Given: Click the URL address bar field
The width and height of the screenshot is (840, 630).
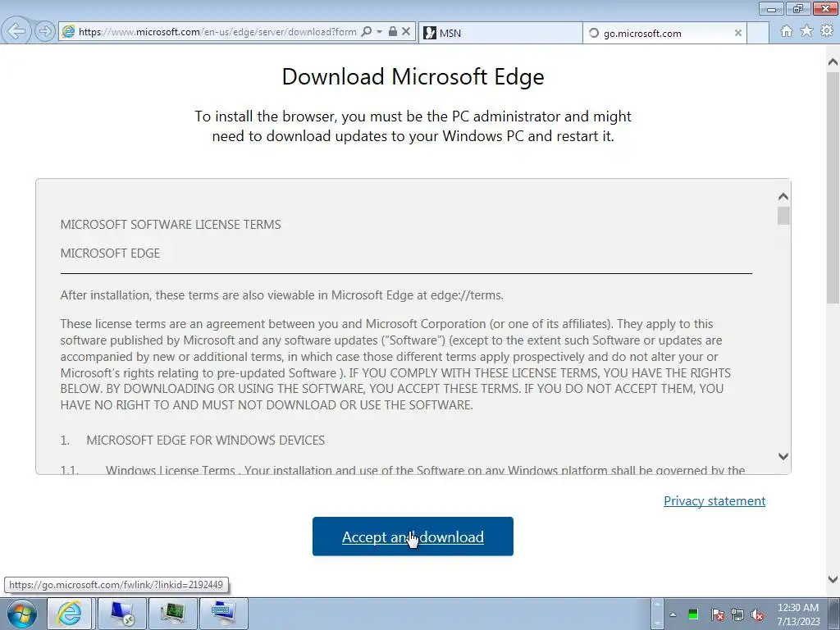Looking at the screenshot, I should coord(217,32).
